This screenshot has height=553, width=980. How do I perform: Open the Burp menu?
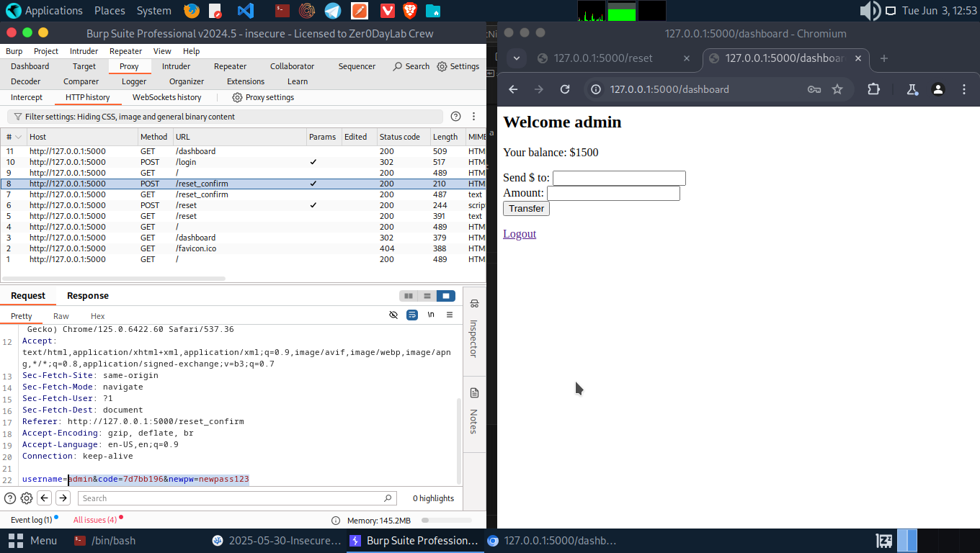14,51
